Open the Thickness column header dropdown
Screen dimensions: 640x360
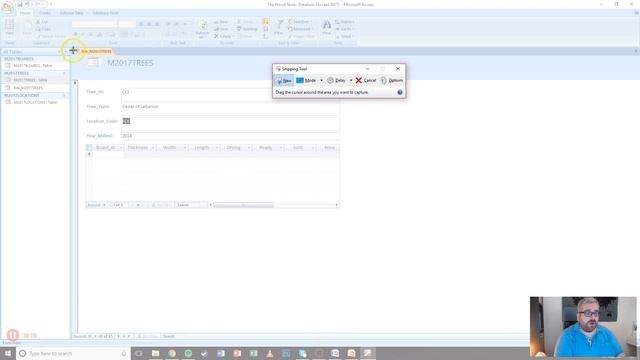click(x=153, y=148)
